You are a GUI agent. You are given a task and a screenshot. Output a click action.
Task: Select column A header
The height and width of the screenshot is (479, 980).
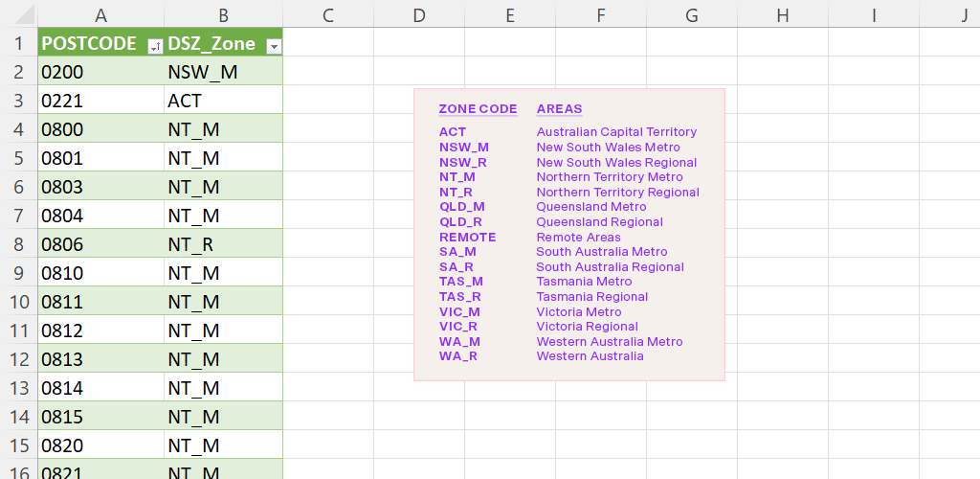(x=100, y=15)
